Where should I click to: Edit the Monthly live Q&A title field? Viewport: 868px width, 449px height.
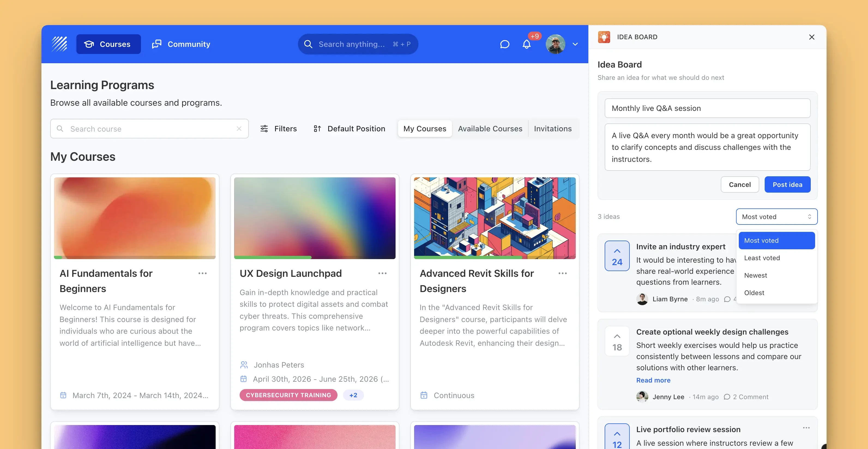point(707,108)
